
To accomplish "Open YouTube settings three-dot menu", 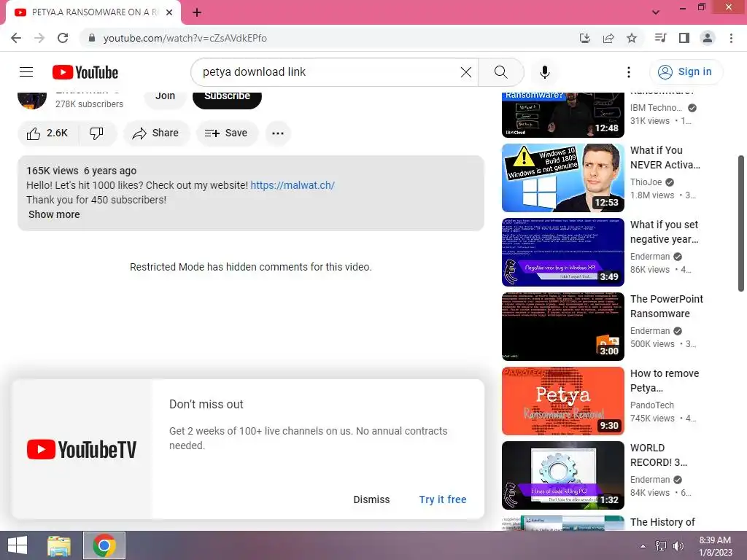I will (628, 72).
